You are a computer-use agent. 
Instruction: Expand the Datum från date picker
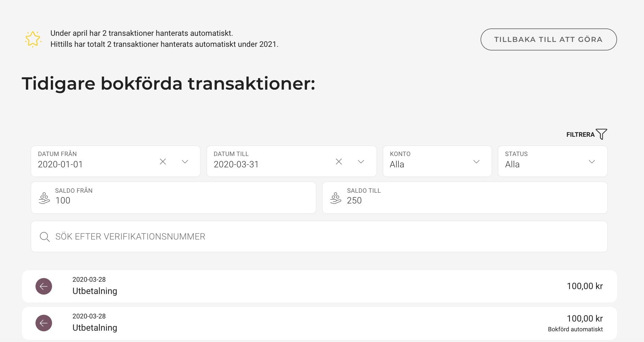185,162
